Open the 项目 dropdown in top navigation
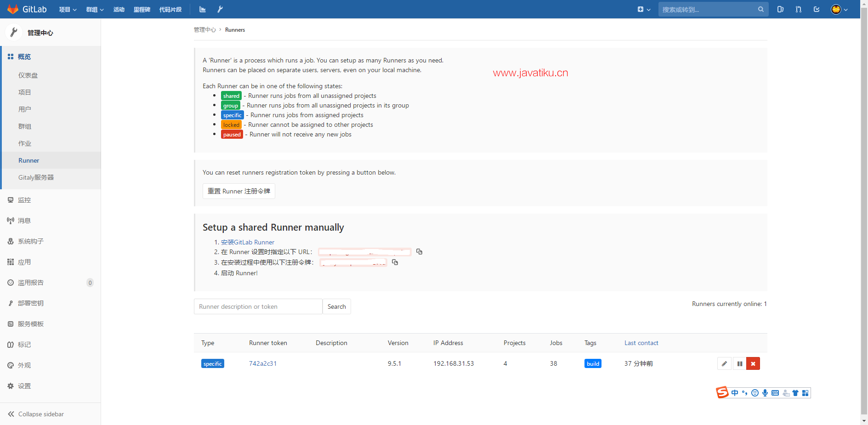Viewport: 868px width, 425px height. (68, 9)
